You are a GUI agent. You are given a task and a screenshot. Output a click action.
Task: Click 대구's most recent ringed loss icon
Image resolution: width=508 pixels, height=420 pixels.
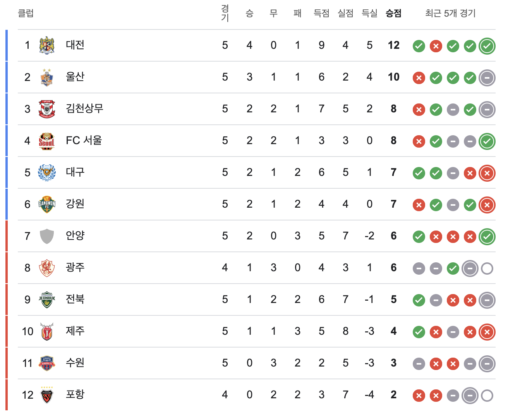coord(487,173)
